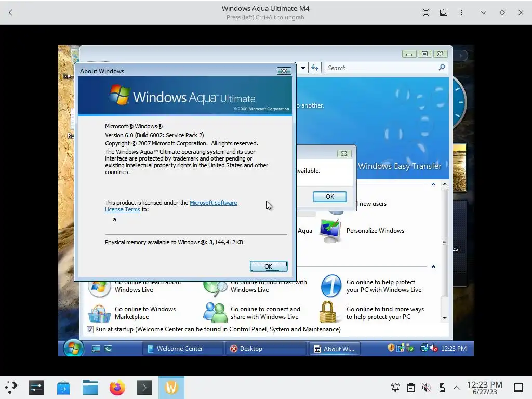Click the muted volume tray icon in guest

click(434, 348)
